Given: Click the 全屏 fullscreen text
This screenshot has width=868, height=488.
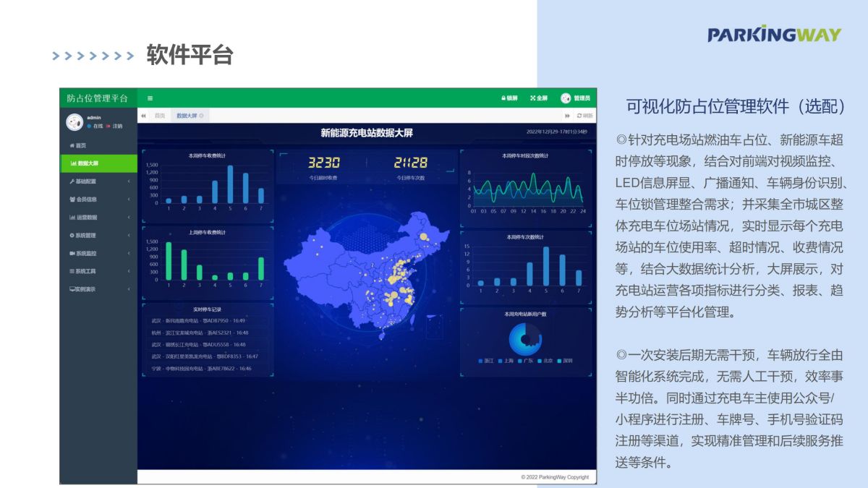Looking at the screenshot, I should click(542, 98).
